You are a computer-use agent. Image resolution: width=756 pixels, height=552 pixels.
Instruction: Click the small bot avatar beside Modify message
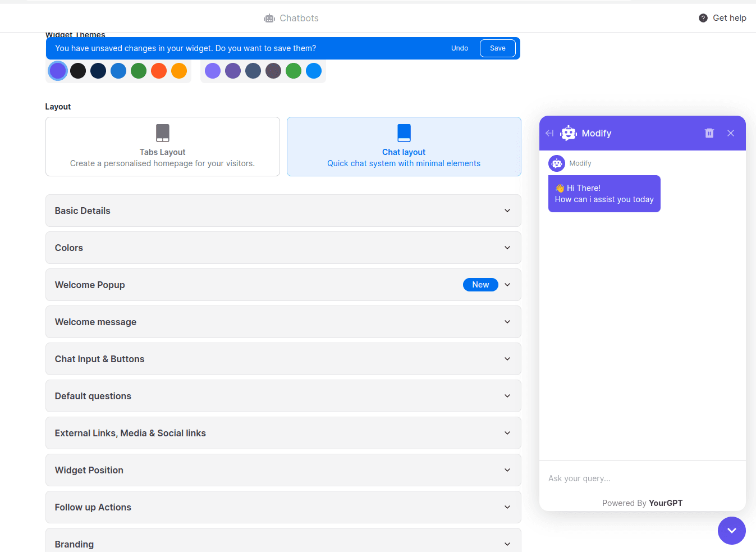(557, 163)
